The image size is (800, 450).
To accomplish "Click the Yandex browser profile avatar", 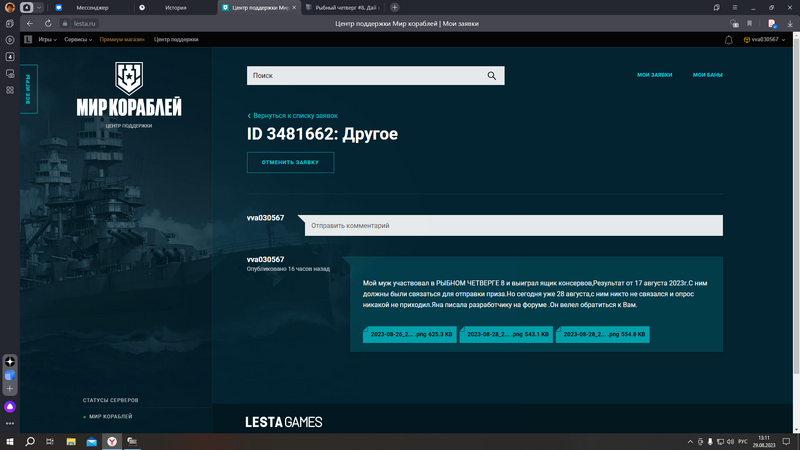I will 9,8.
